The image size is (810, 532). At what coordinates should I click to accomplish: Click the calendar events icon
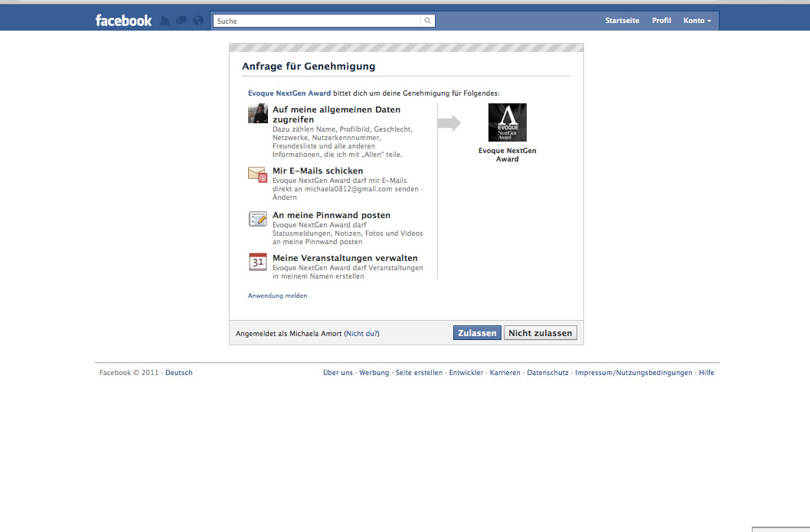coord(257,262)
